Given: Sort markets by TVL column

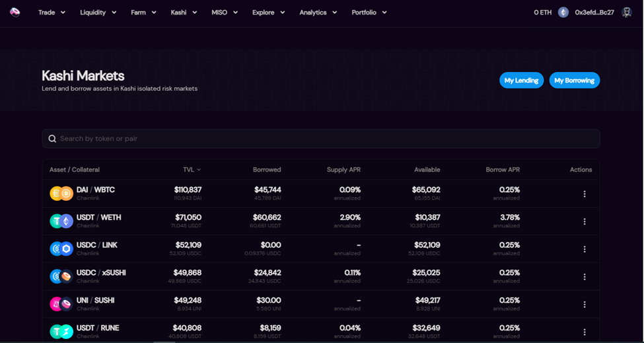Looking at the screenshot, I should (192, 170).
